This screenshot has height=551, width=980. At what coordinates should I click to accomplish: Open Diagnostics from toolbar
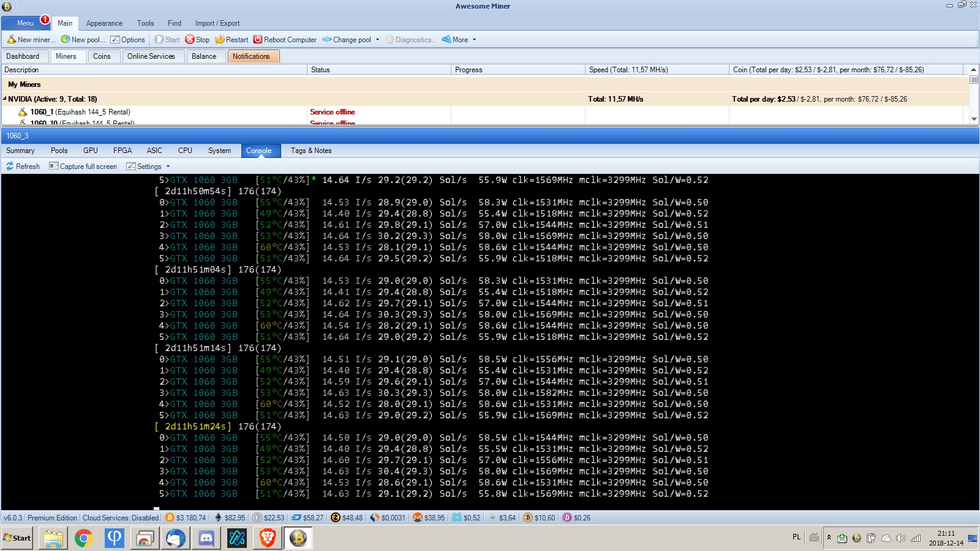coord(410,40)
